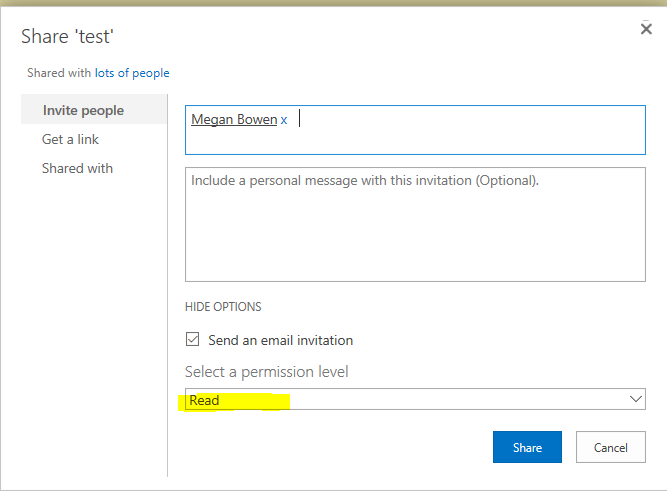Remove Megan Bowen from invitees
Viewport: 667px width, 491px height.
coord(284,120)
